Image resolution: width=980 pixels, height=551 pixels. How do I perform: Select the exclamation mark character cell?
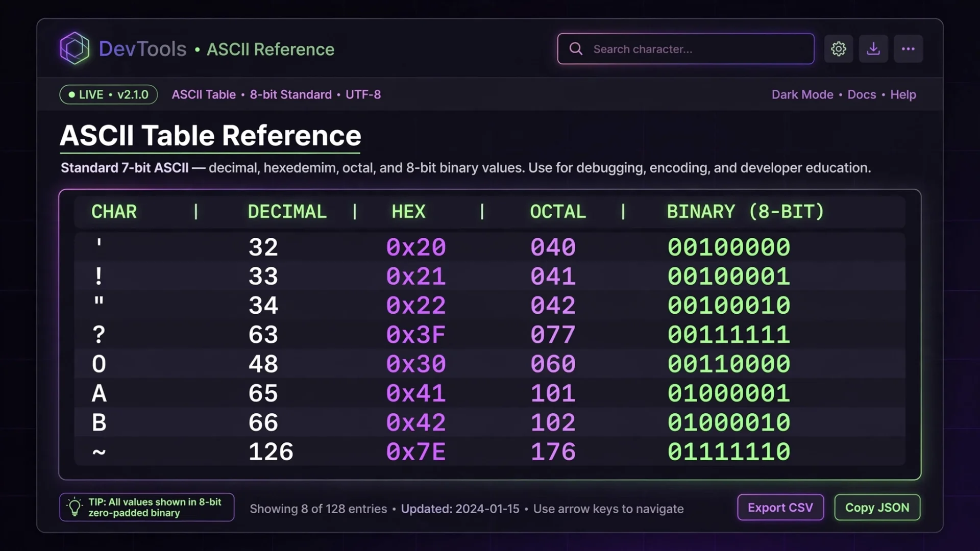point(99,276)
